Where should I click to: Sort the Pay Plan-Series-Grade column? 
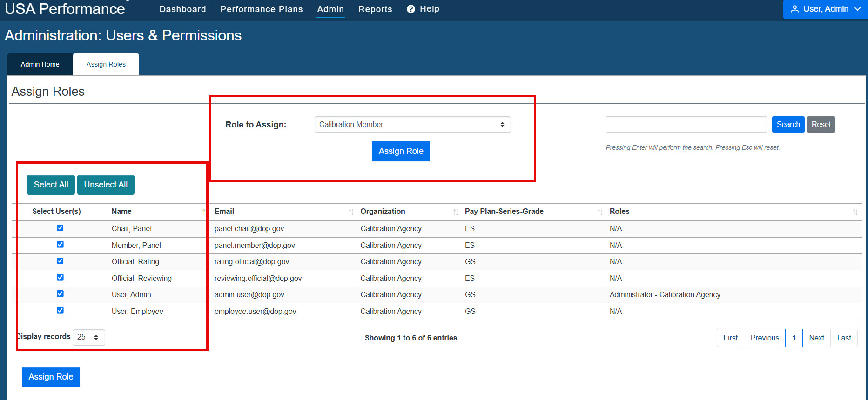tap(600, 212)
